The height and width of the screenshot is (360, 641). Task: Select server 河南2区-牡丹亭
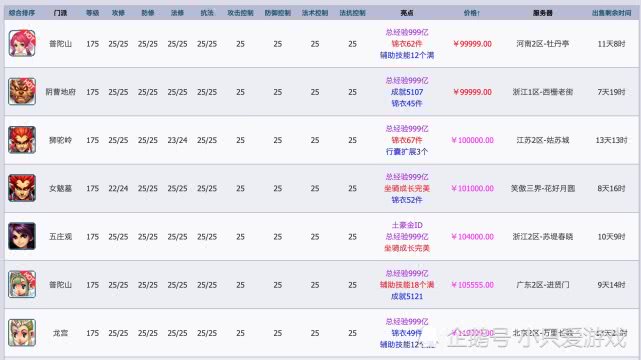coord(542,44)
